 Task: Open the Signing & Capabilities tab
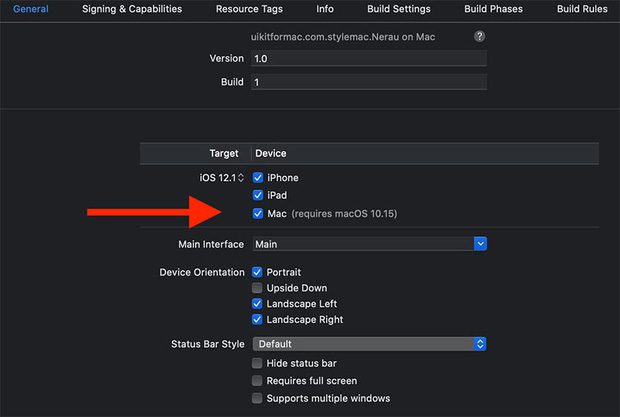coord(132,9)
